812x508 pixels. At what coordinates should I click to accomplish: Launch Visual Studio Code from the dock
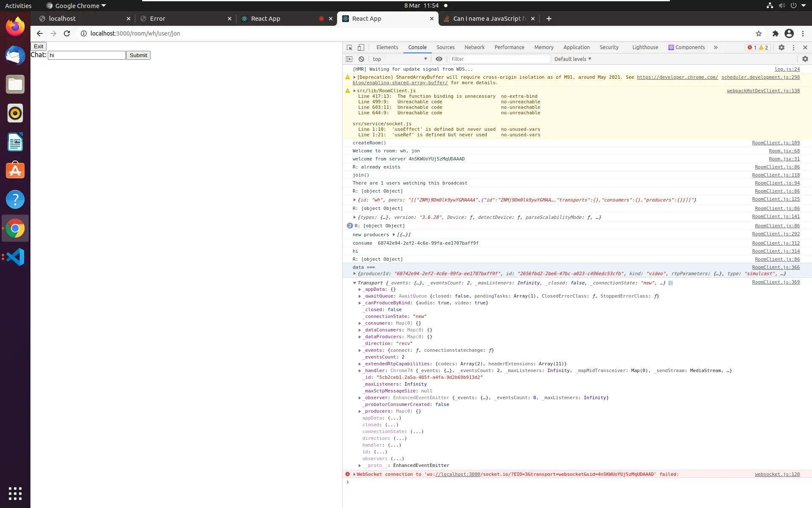pos(15,257)
